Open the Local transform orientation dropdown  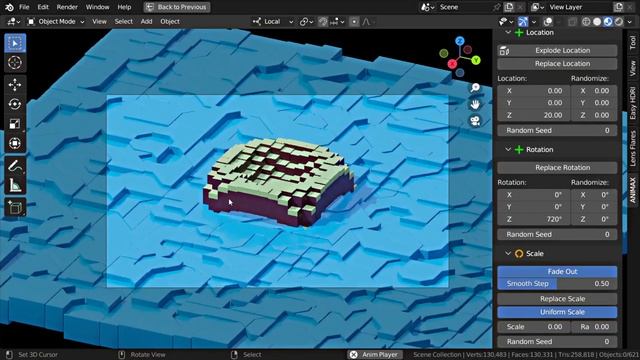272,22
